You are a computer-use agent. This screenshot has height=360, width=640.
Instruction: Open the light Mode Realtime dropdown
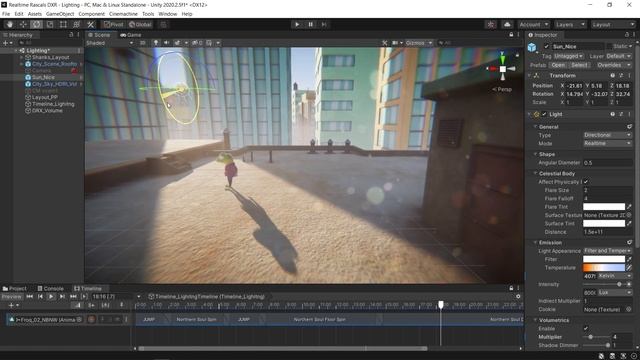tap(607, 144)
